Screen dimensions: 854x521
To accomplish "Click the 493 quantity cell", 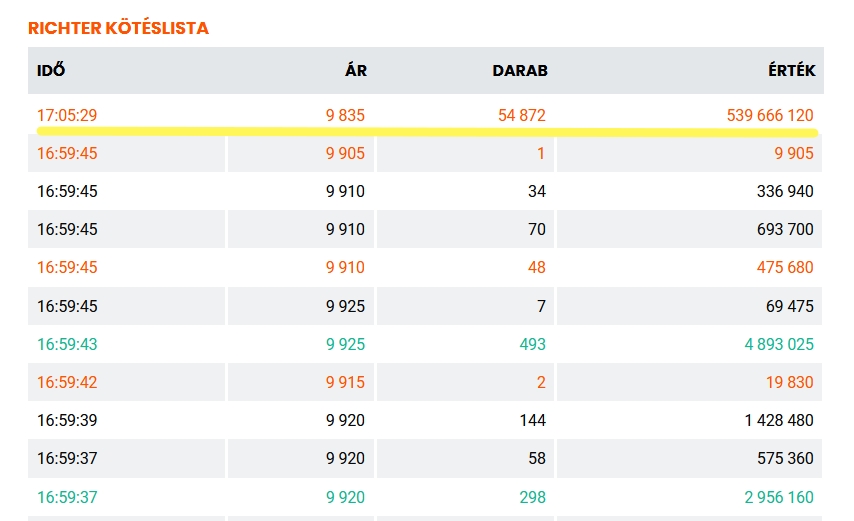I will pyautogui.click(x=533, y=344).
